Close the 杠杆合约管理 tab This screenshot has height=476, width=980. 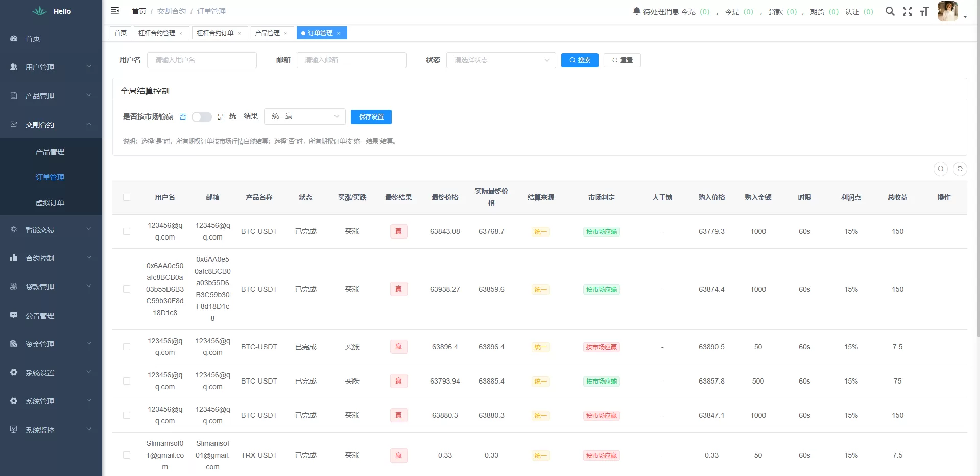tap(181, 33)
